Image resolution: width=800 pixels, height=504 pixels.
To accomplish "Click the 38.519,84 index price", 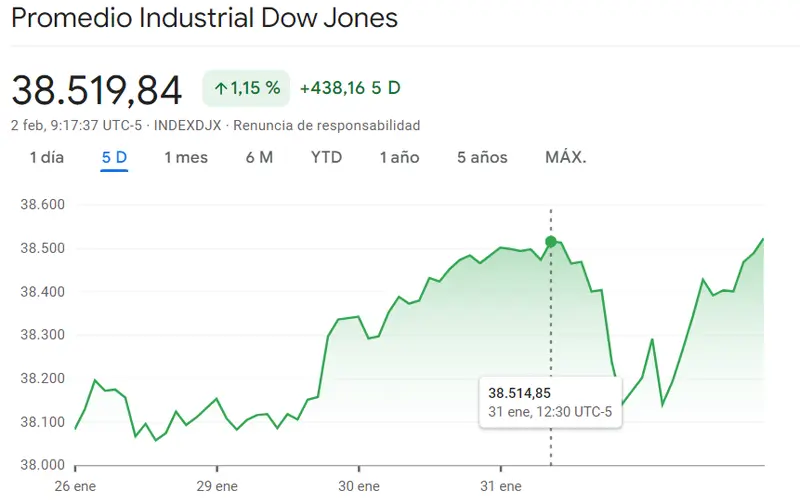I will click(97, 90).
